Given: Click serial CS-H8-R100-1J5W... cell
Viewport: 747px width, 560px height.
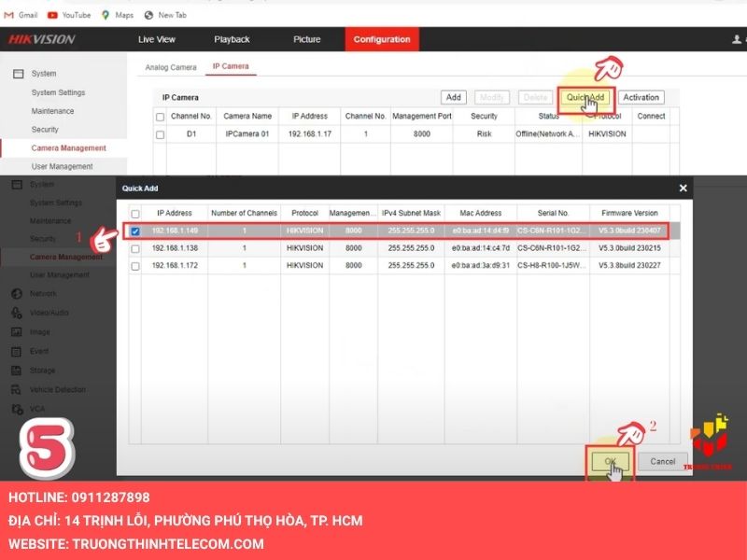Looking at the screenshot, I should point(553,265).
